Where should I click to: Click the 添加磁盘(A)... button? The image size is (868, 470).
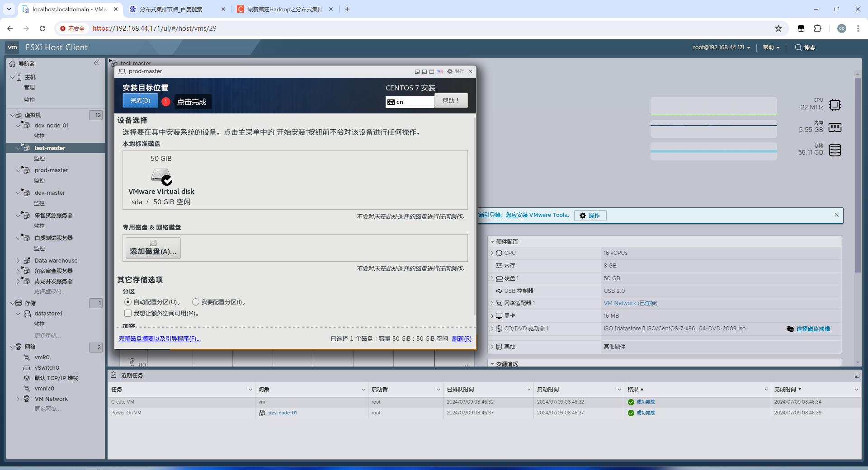(x=153, y=248)
